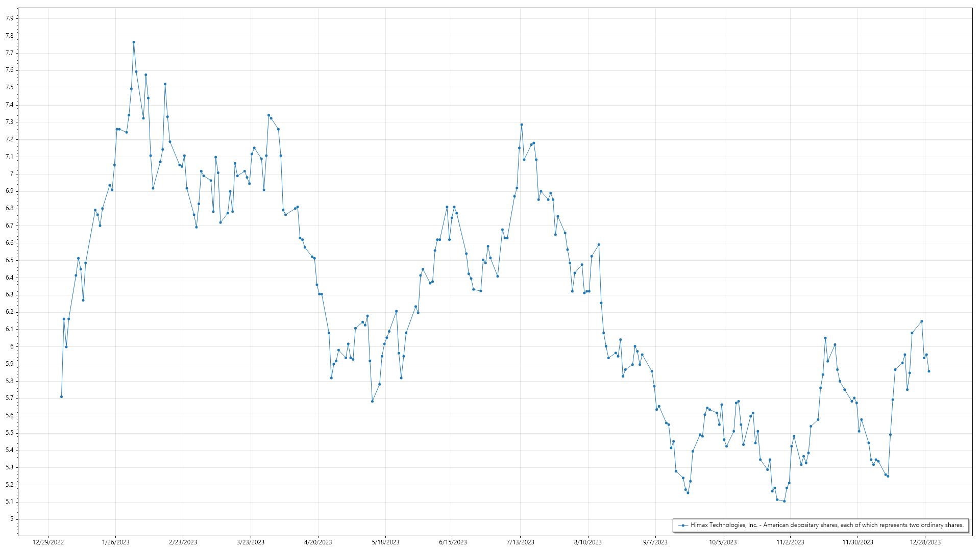Click the Himax Technologies legend entry text
The height and width of the screenshot is (551, 980).
pyautogui.click(x=827, y=525)
